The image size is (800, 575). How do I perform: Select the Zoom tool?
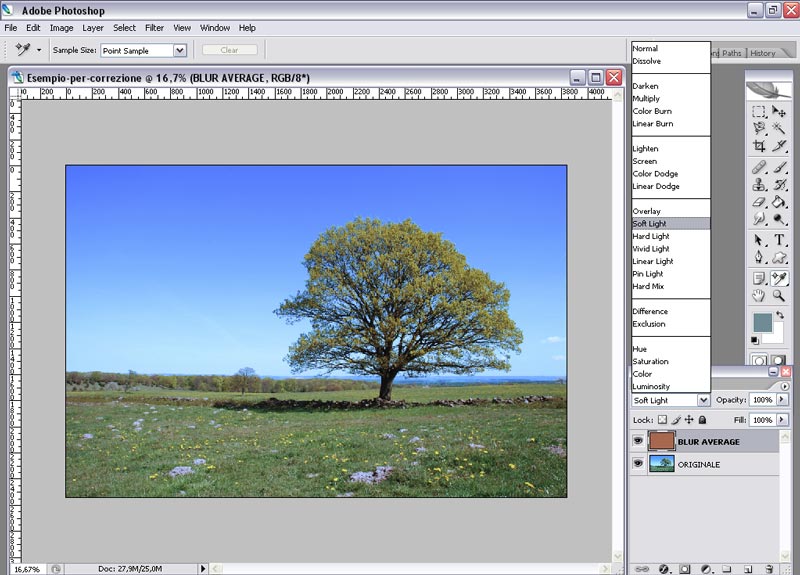coord(779,296)
